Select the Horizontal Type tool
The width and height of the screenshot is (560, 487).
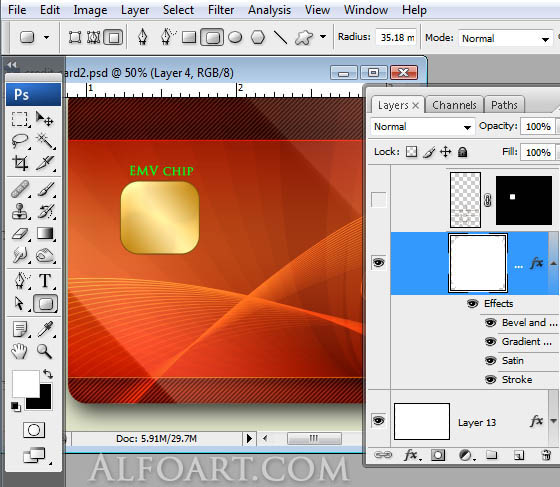45,281
